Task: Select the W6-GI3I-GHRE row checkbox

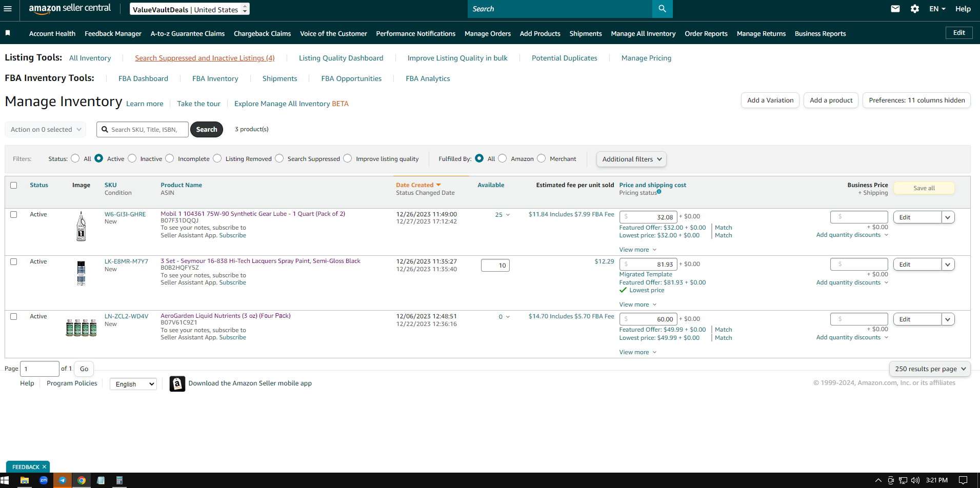Action: pos(14,214)
